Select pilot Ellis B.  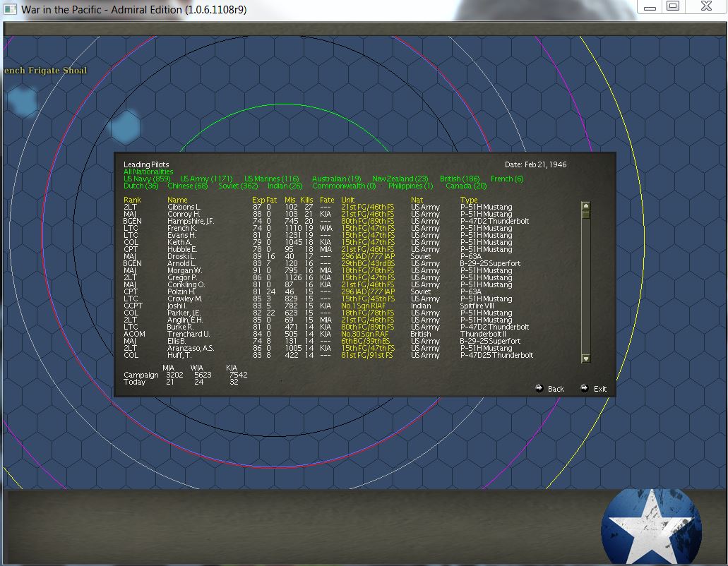(x=177, y=341)
